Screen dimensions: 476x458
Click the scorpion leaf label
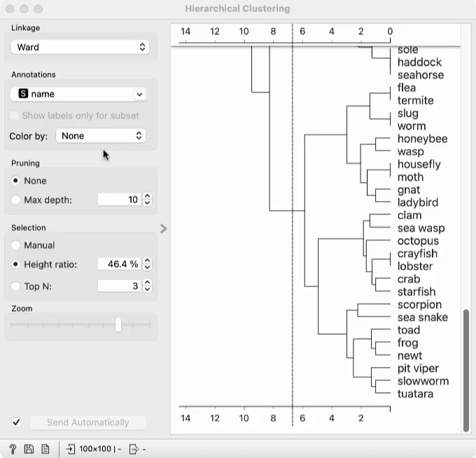tap(419, 305)
